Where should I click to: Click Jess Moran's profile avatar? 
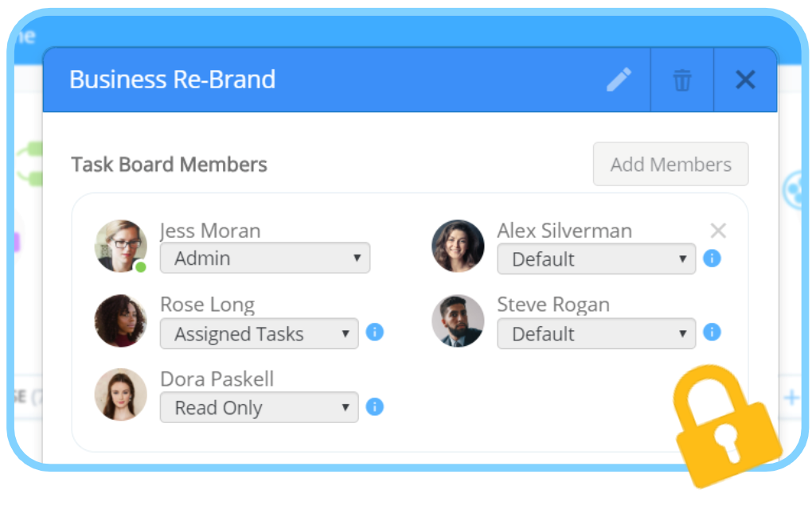pyautogui.click(x=121, y=247)
